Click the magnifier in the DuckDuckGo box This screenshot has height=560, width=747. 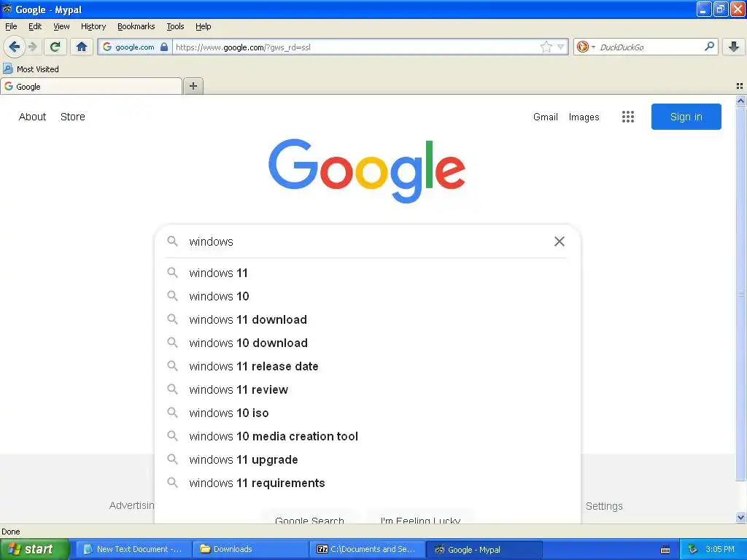pyautogui.click(x=709, y=47)
